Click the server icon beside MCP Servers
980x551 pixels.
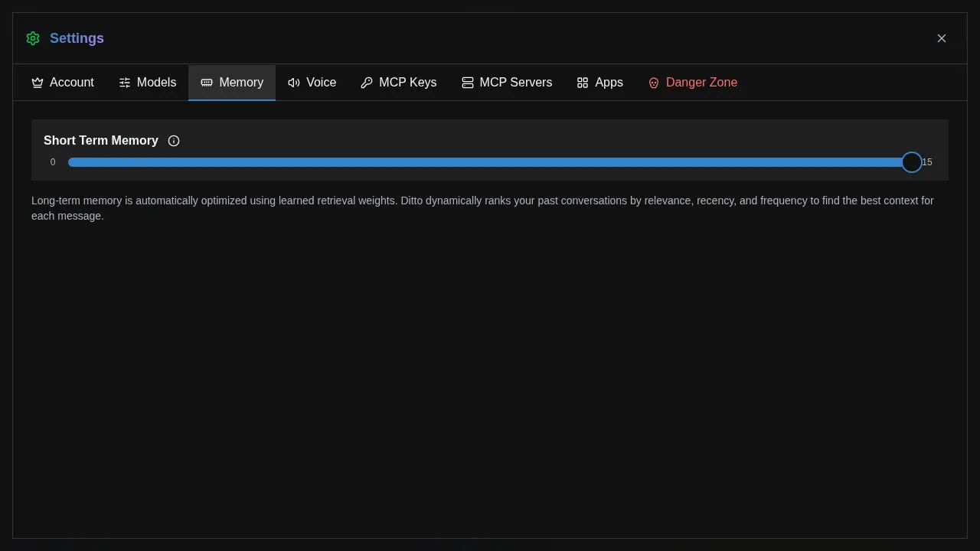(x=468, y=82)
